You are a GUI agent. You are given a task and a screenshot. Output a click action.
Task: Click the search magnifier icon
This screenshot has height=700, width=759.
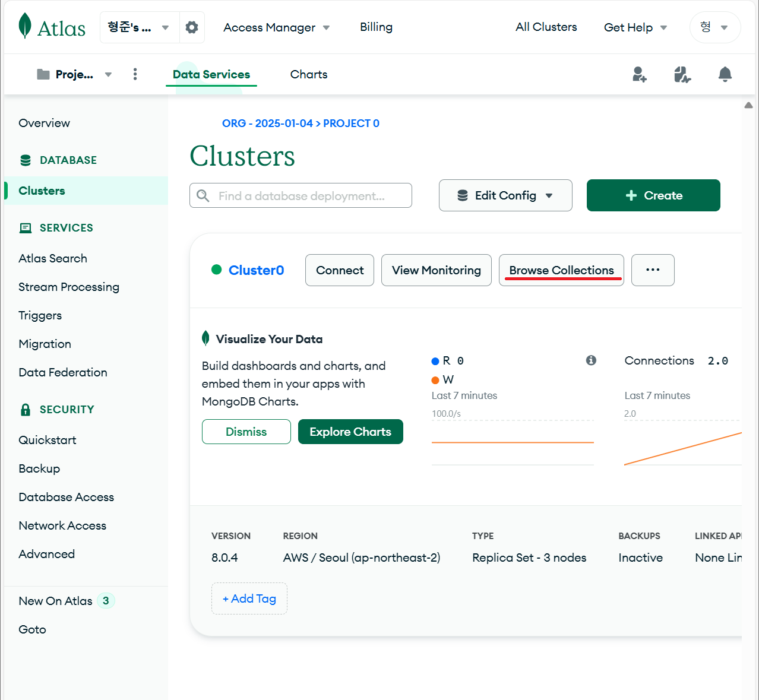[x=203, y=195]
